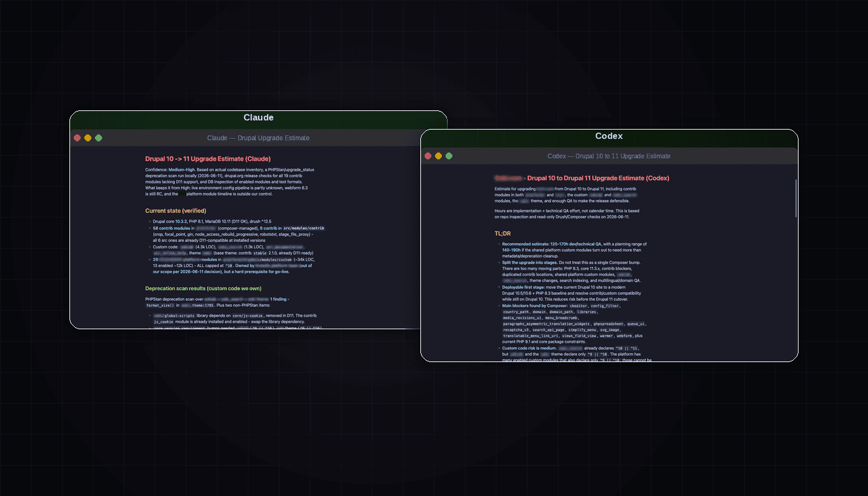Click the title 'Claude — Drupal Upgrade Estimate'

coord(258,138)
